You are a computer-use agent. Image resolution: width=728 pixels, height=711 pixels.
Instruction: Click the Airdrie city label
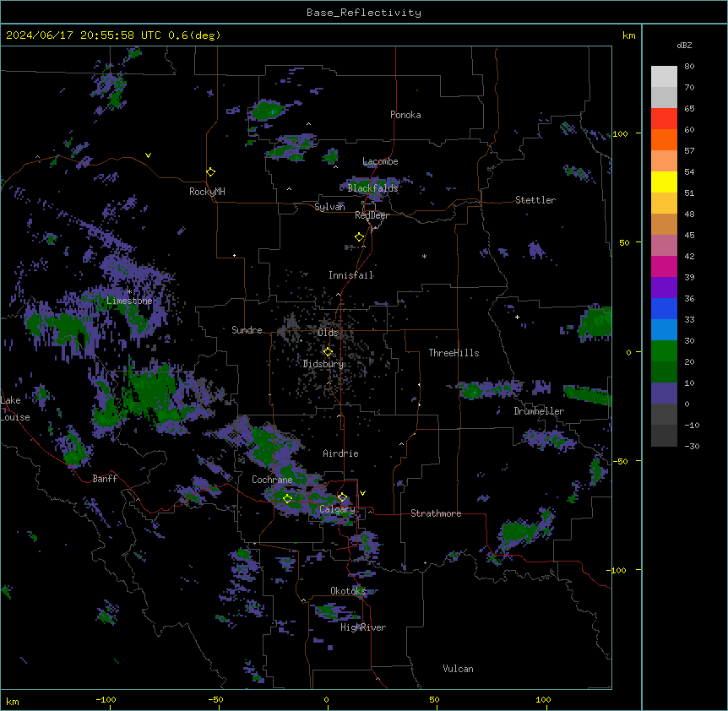click(341, 453)
